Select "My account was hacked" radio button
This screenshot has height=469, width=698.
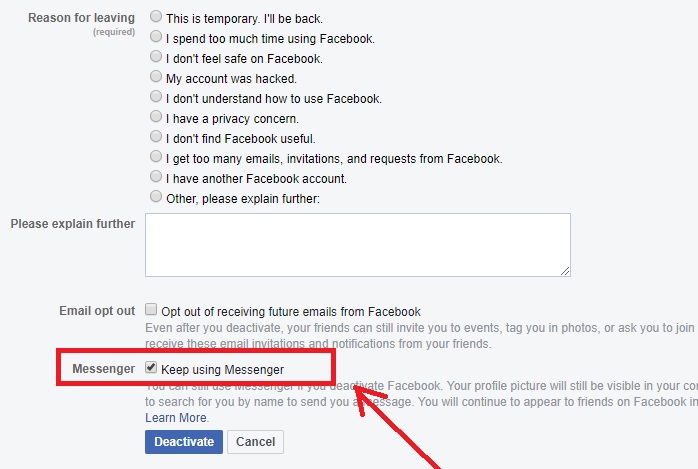coord(156,77)
